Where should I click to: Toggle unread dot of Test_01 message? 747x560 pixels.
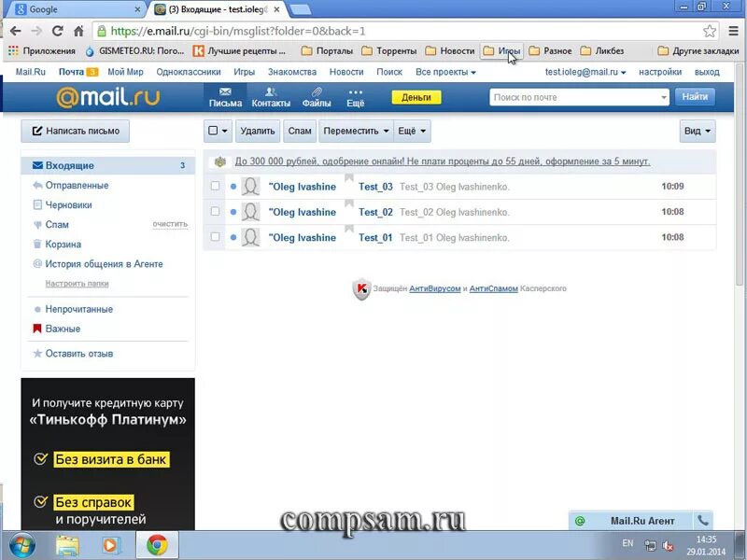click(233, 237)
